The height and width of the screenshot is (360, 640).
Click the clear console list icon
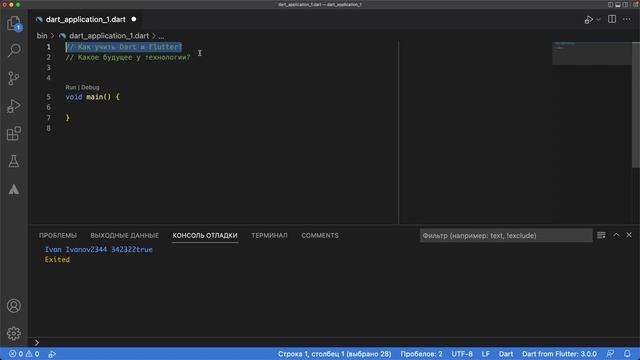(x=601, y=235)
